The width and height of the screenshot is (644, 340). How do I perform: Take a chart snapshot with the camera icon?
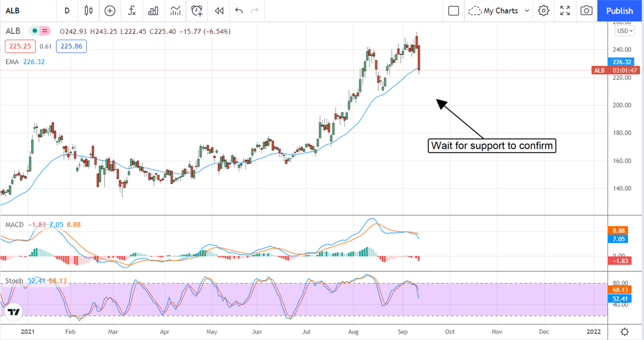pos(587,10)
